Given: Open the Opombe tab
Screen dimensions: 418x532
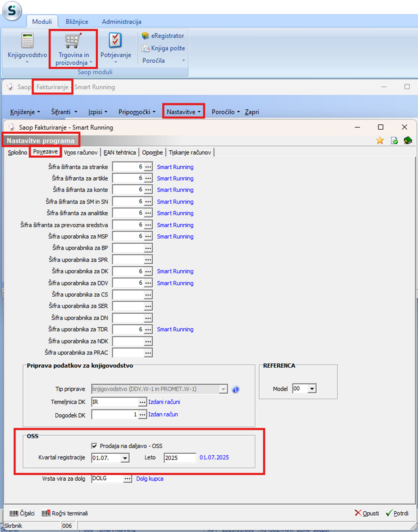Looking at the screenshot, I should click(152, 152).
